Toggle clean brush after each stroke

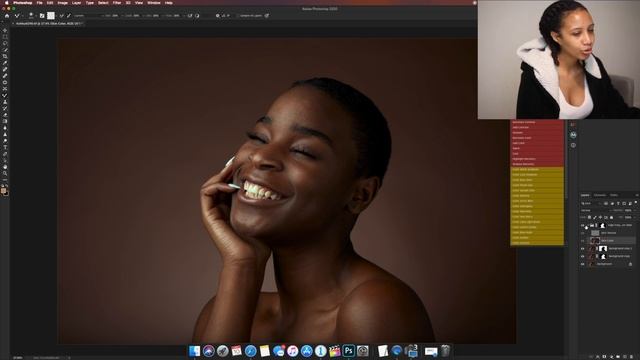click(68, 16)
